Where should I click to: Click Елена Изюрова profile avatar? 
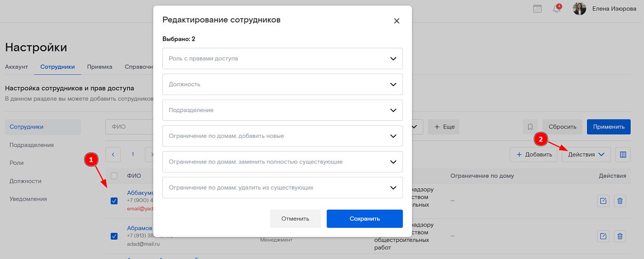pyautogui.click(x=580, y=9)
